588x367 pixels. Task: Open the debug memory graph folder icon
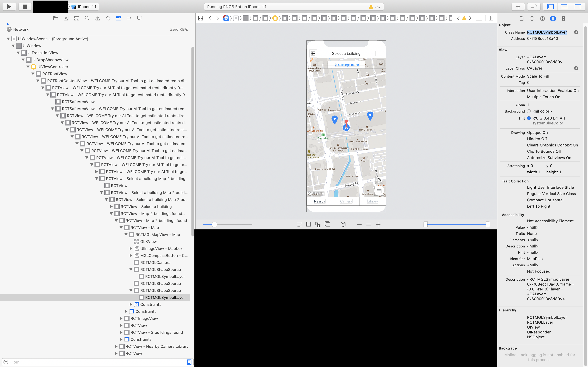(x=55, y=18)
